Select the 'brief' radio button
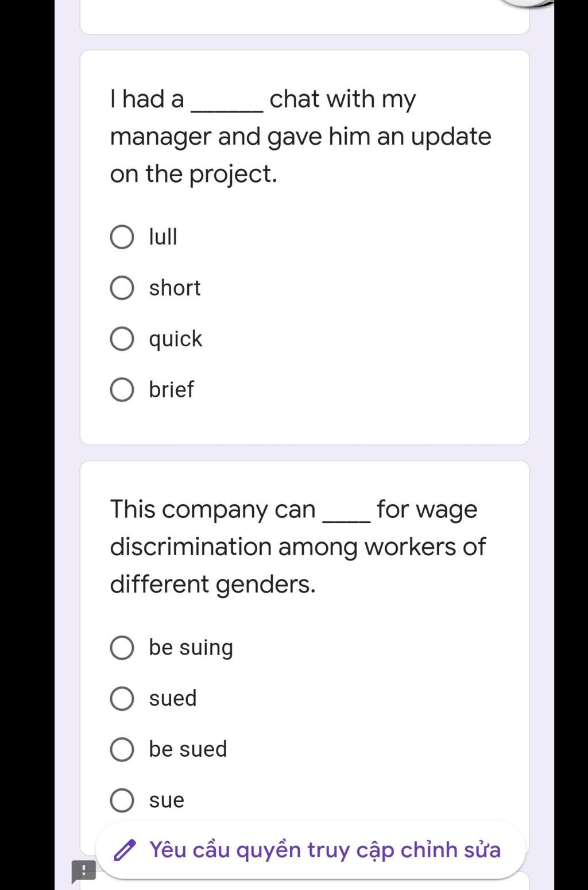 coord(122,389)
